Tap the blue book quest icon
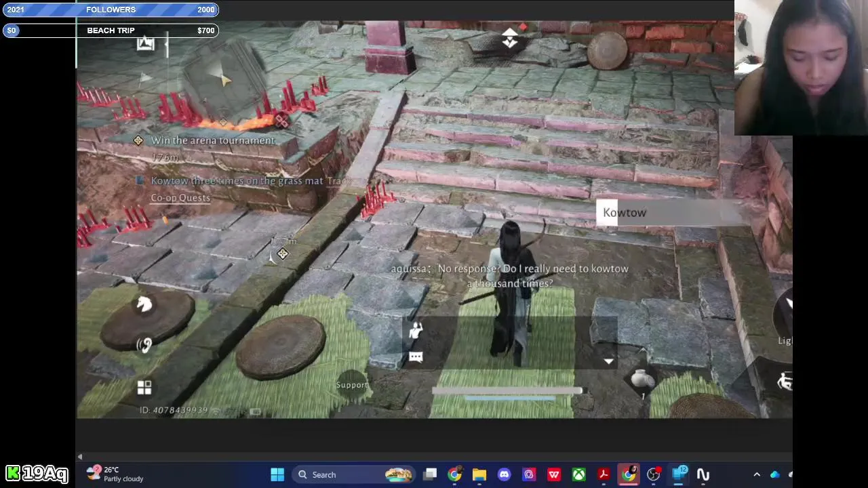Image resolution: width=868 pixels, height=488 pixels. (140, 180)
